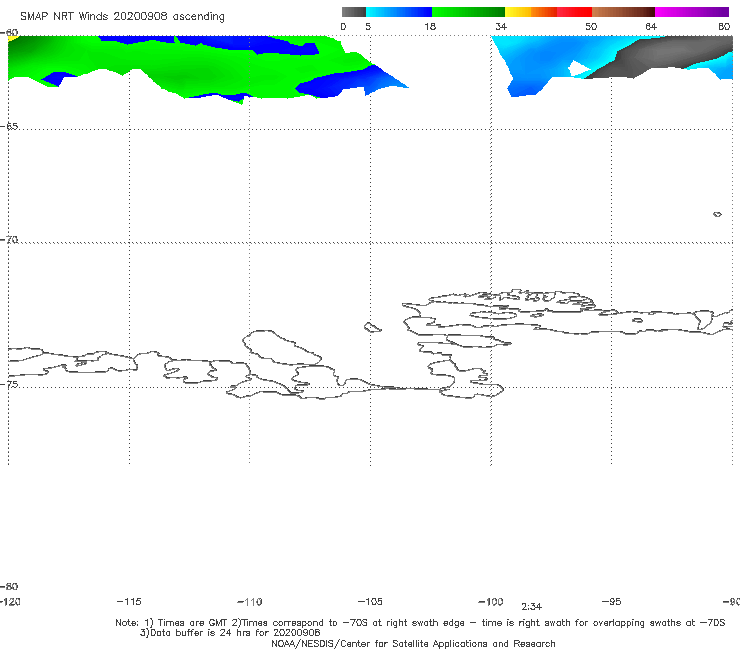Screen dimensions: 740x650
Task: Click the green 18-34 segment of the color bar
Action: [x=468, y=12]
